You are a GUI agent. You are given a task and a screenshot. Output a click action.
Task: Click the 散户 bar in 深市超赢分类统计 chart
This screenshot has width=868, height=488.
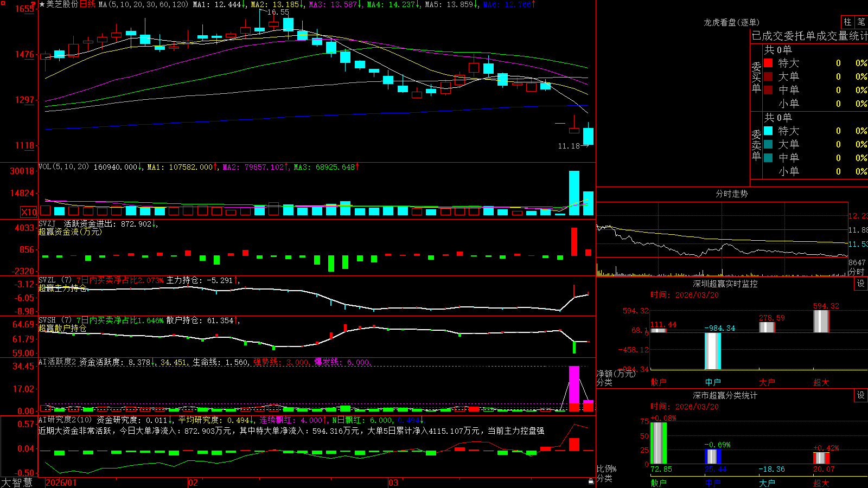point(659,443)
